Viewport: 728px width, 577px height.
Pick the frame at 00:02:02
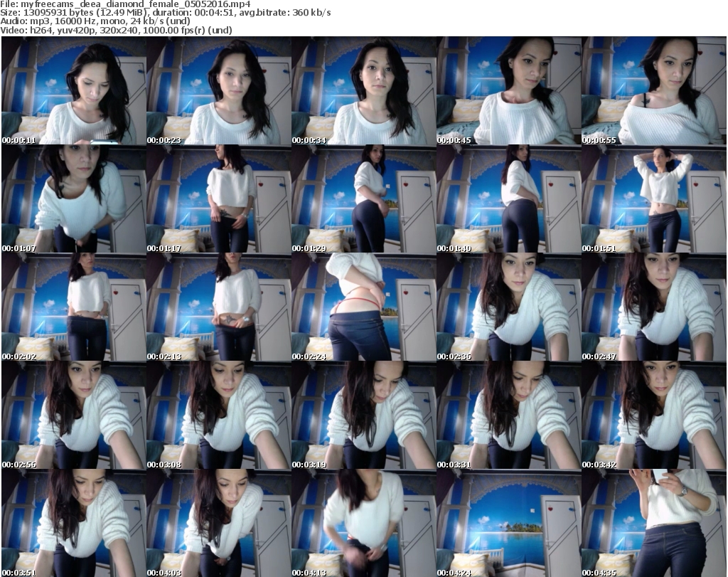pos(74,307)
